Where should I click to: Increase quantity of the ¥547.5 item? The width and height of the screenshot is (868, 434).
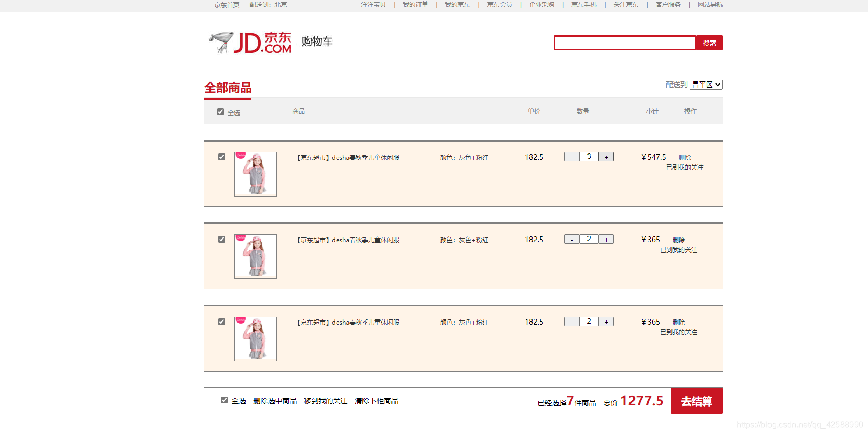pos(606,157)
